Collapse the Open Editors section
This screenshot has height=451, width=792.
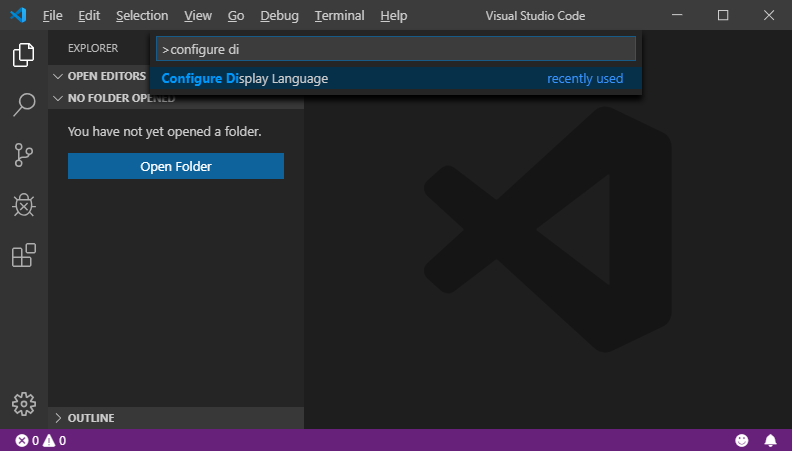tap(101, 76)
